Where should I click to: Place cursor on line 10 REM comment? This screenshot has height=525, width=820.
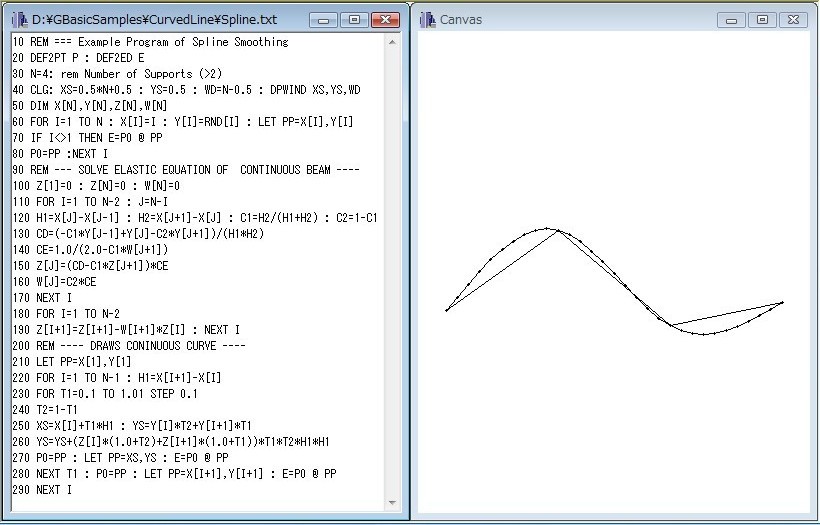click(150, 42)
